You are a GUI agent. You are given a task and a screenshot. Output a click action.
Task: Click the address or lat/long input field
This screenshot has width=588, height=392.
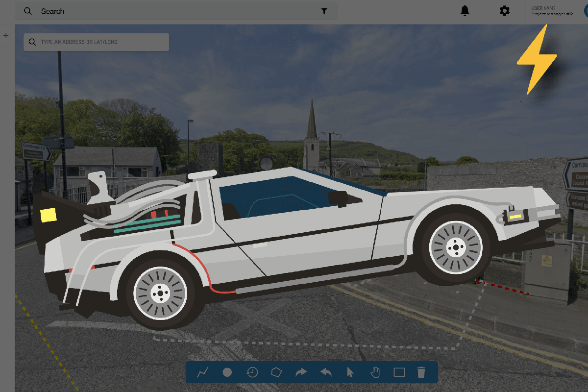[97, 42]
